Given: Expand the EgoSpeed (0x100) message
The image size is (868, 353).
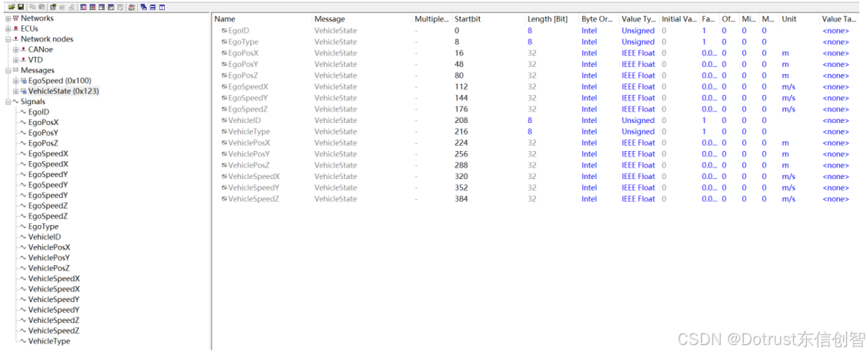Looking at the screenshot, I should (16, 81).
